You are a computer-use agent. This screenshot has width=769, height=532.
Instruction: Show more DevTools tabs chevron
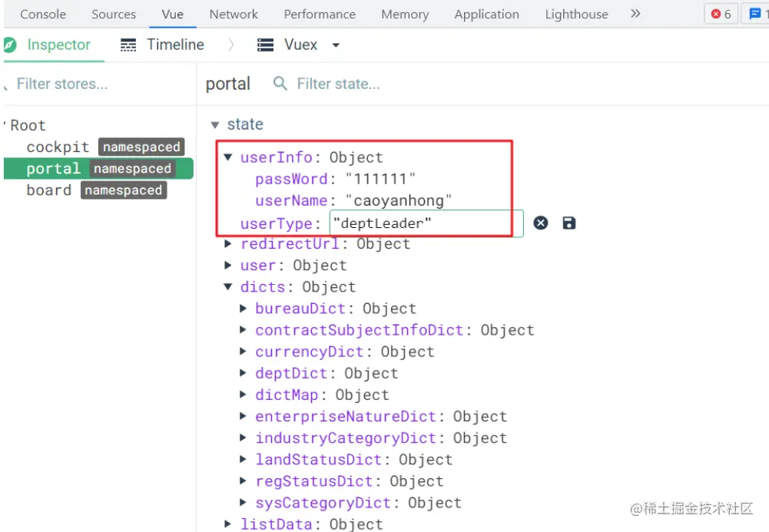(635, 13)
